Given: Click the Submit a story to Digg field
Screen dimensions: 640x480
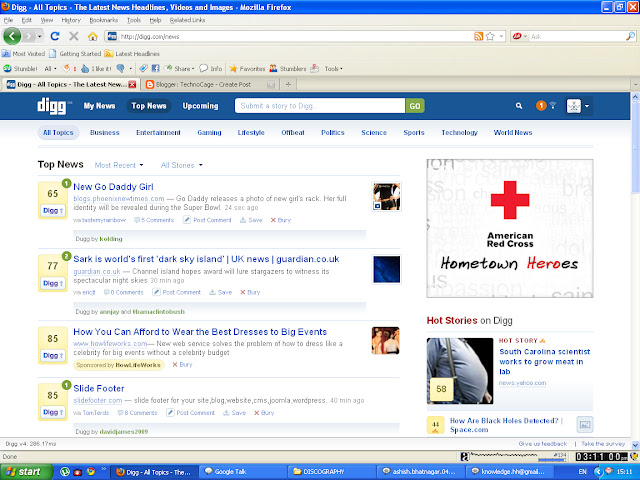Looking at the screenshot, I should click(x=320, y=106).
